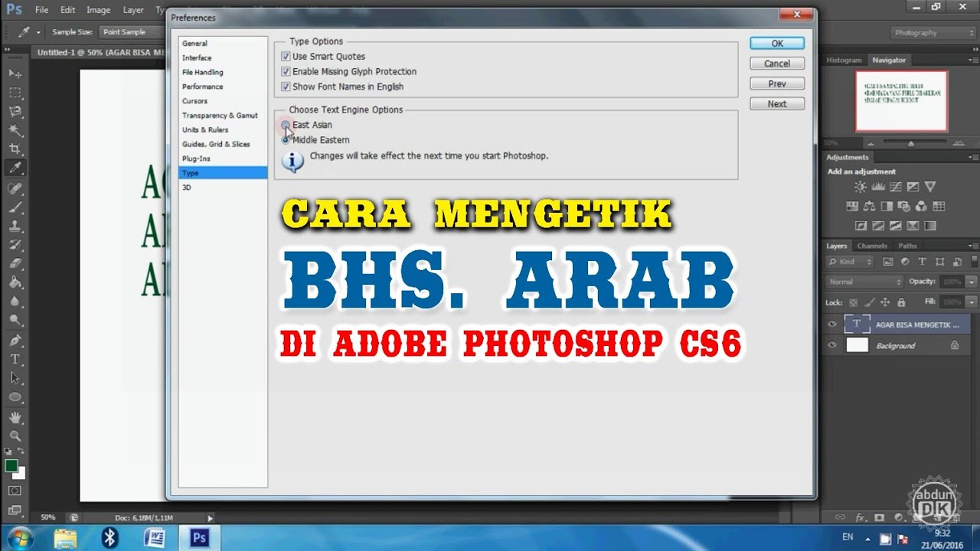980x551 pixels.
Task: Click the Next button
Action: pyautogui.click(x=777, y=103)
